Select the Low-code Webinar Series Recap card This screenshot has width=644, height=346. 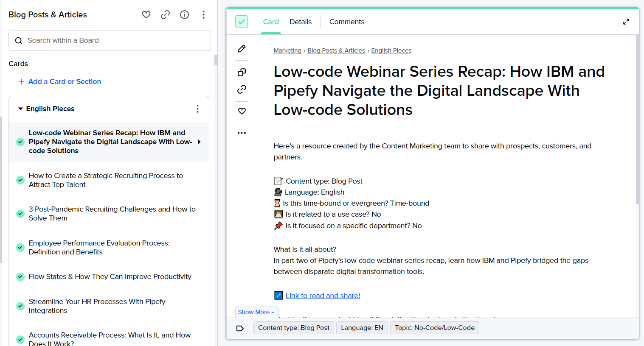(109, 142)
